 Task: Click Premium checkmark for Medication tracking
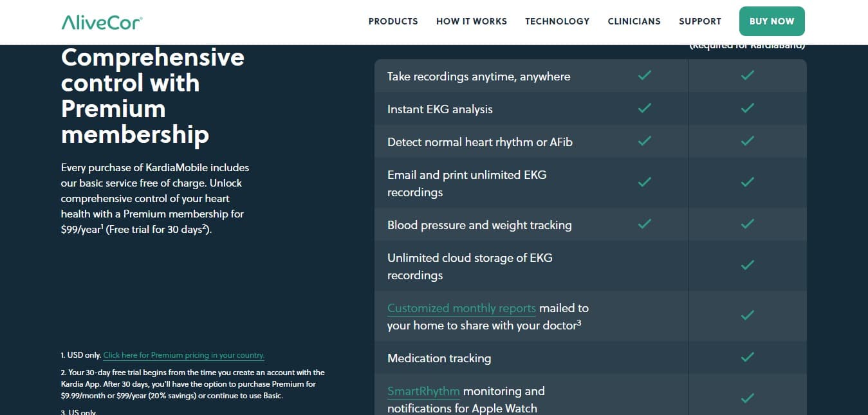pyautogui.click(x=747, y=357)
